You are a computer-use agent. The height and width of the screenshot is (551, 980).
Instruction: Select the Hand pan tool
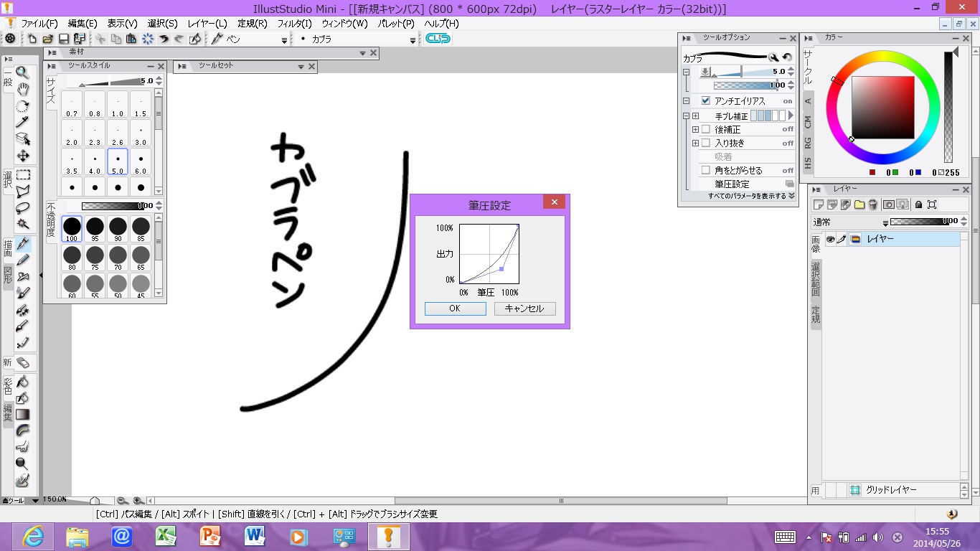(22, 89)
